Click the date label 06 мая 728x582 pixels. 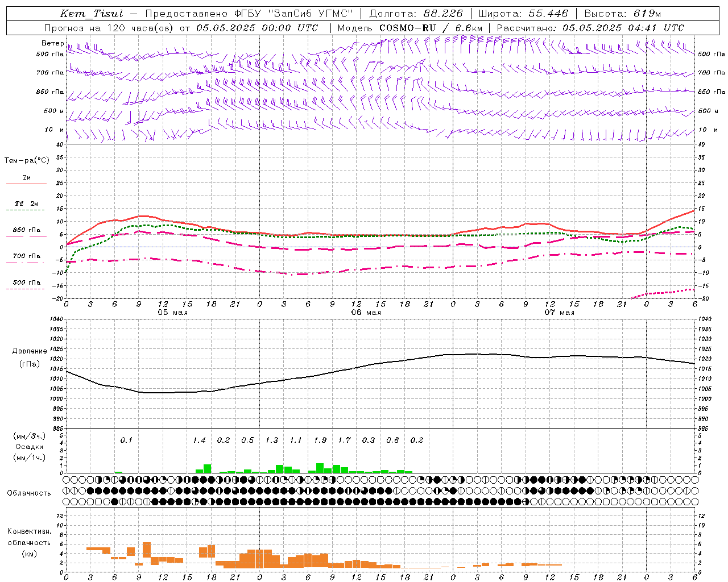(x=366, y=313)
